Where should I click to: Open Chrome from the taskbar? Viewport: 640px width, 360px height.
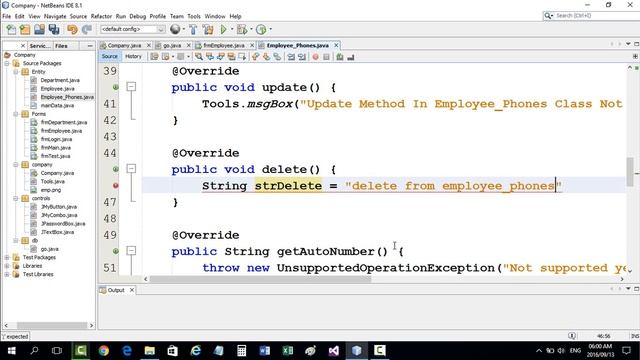point(104,351)
